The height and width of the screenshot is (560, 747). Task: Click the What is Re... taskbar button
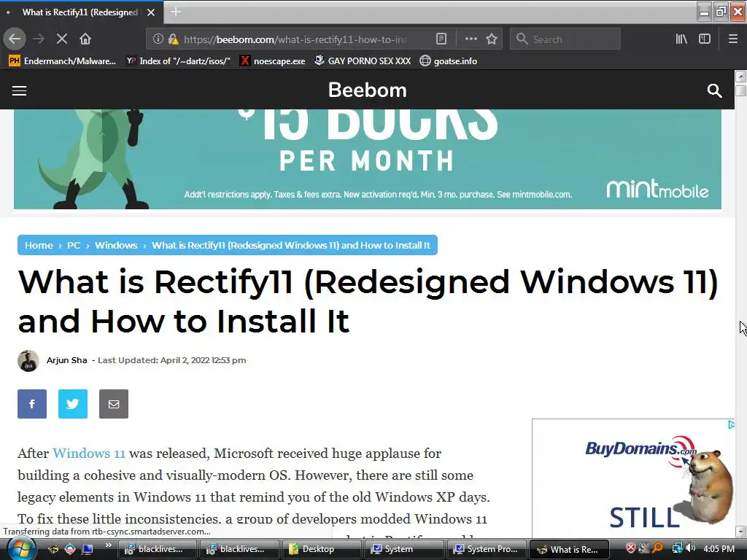pos(569,549)
